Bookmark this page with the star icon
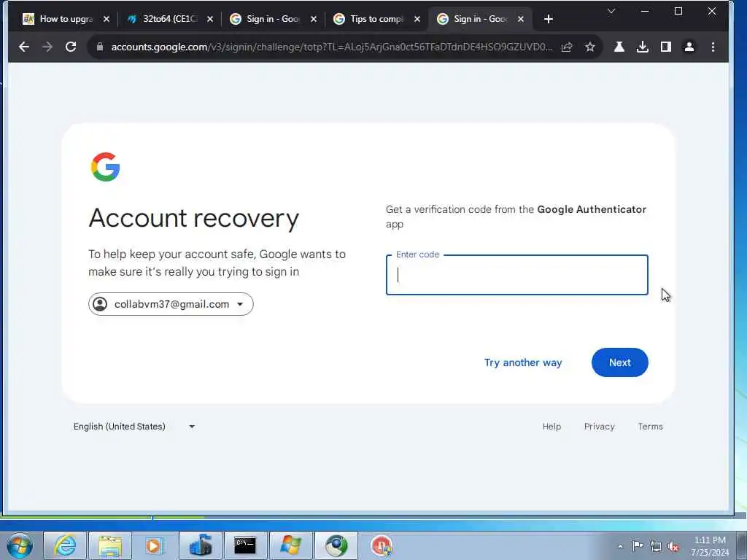Image resolution: width=747 pixels, height=560 pixels. tap(589, 47)
